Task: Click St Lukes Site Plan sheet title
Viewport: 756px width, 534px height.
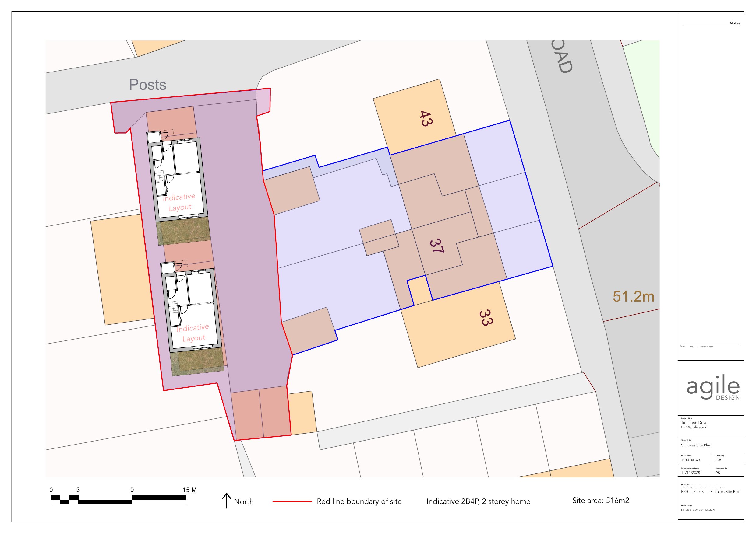Action: (696, 445)
